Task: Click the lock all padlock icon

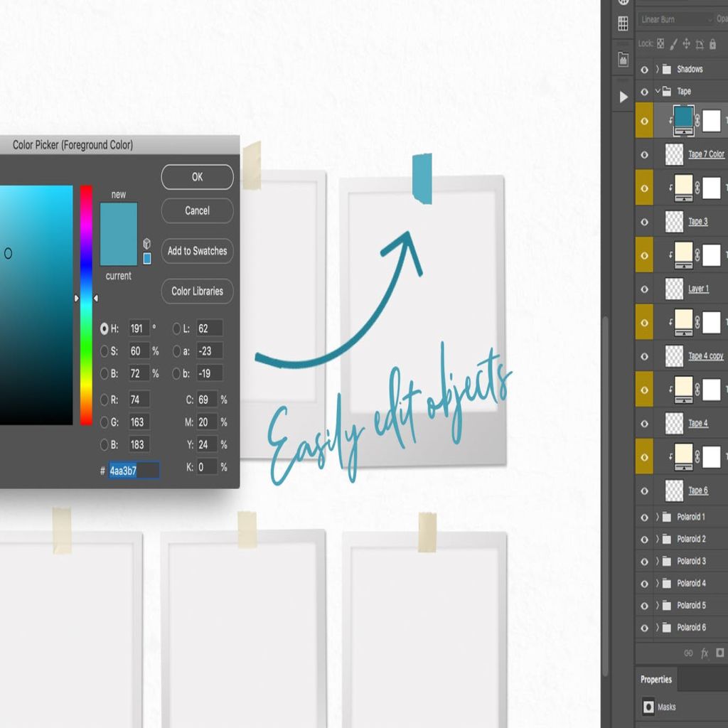Action: [x=712, y=44]
